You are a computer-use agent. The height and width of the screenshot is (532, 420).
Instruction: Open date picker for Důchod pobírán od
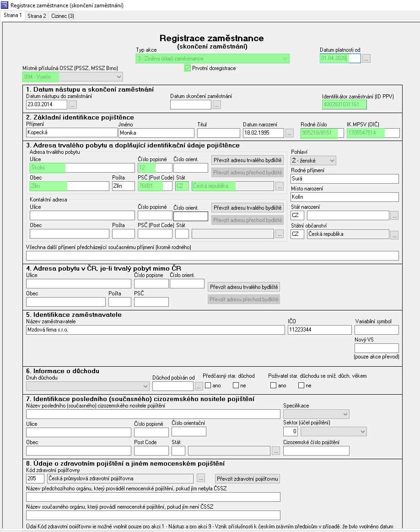click(199, 386)
